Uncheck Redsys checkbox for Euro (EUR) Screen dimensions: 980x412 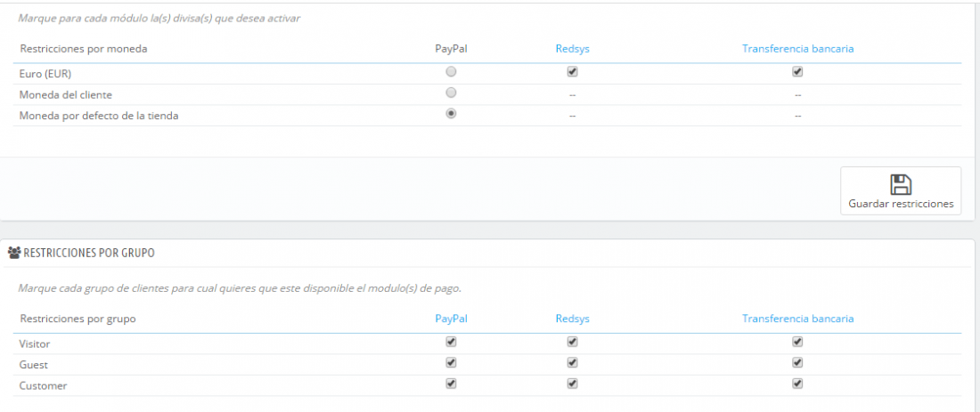pos(572,72)
